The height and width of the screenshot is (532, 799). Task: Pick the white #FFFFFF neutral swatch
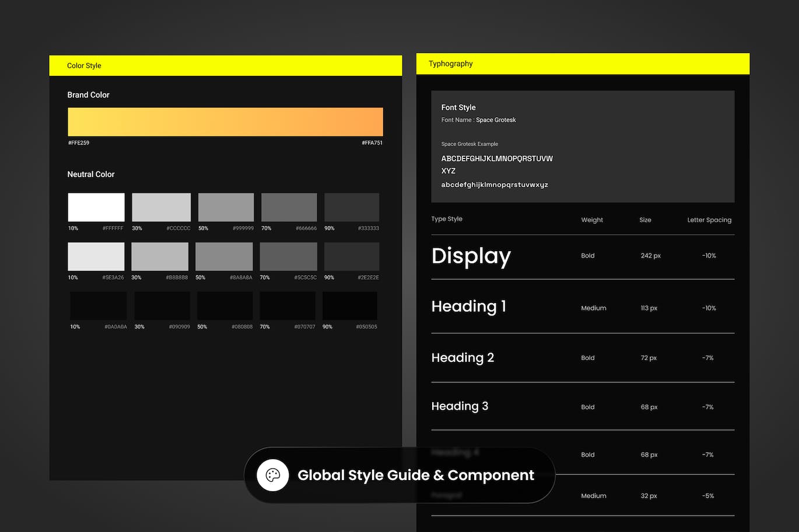(x=96, y=207)
